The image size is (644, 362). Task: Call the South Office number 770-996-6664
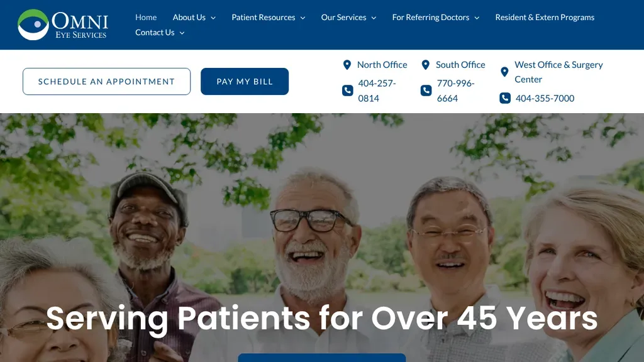coord(455,90)
